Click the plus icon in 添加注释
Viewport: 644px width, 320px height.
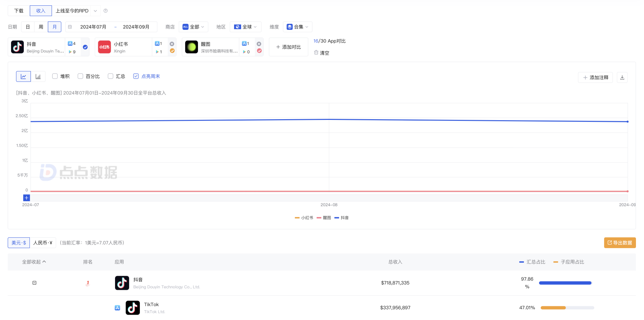click(585, 78)
